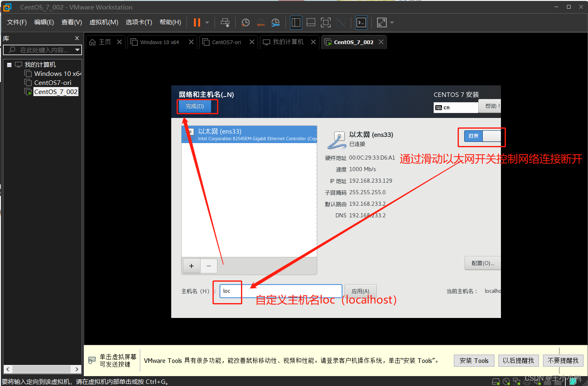
Task: Click the hard disk status bar icon
Action: (496, 381)
